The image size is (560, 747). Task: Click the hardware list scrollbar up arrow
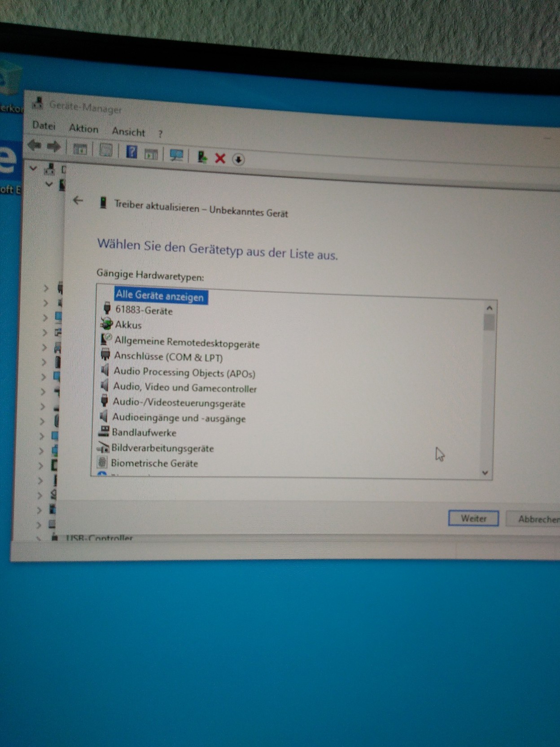click(x=490, y=308)
